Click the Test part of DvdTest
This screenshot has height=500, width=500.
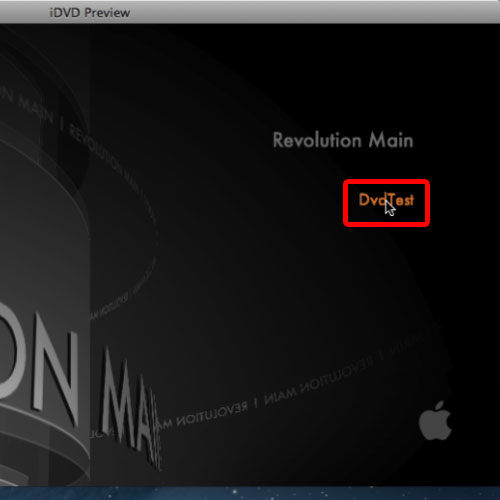click(401, 200)
